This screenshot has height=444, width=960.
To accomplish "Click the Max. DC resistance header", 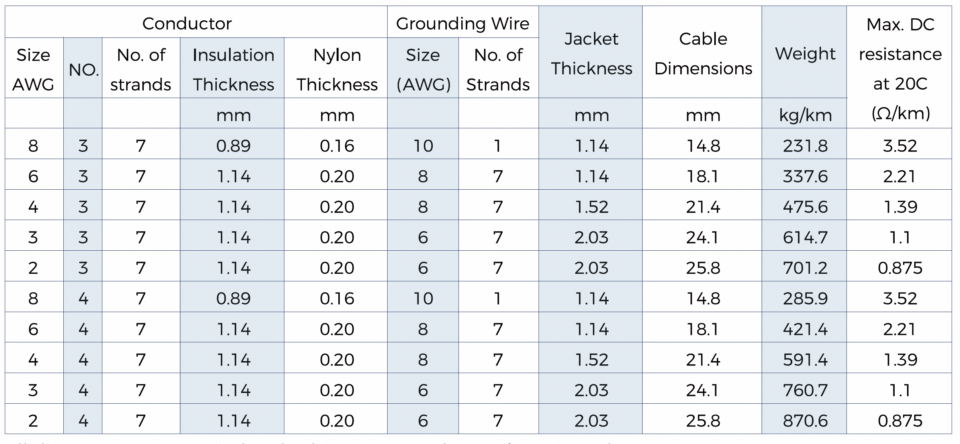I will [x=899, y=53].
